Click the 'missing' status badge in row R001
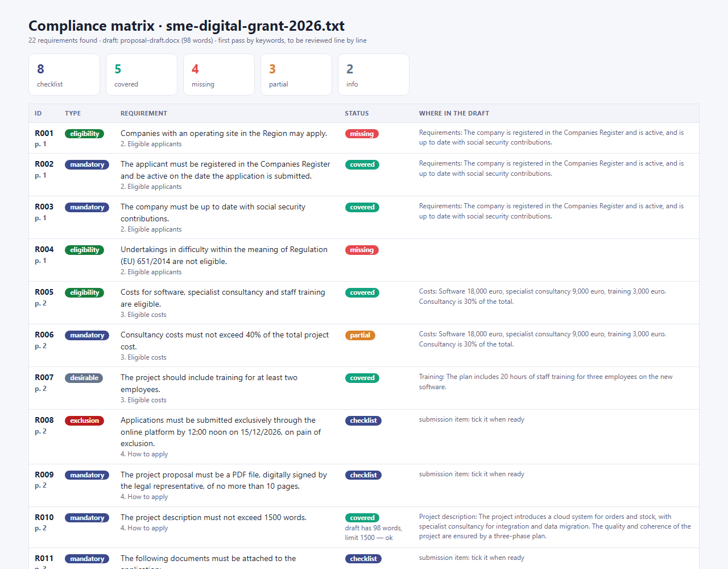The image size is (728, 569). click(362, 134)
